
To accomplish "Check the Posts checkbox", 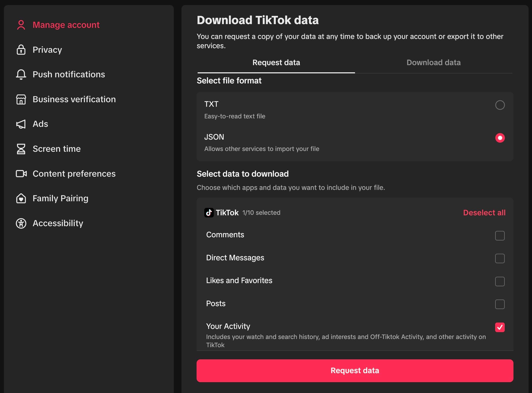I will [x=500, y=304].
